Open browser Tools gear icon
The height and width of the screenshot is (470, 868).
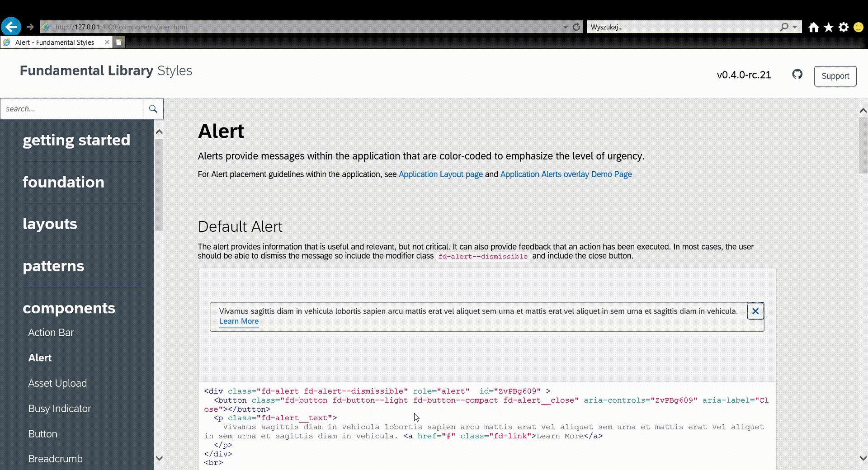(x=844, y=28)
